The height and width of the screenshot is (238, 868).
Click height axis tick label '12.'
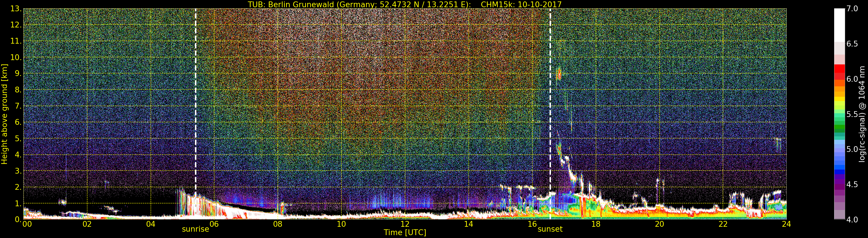coord(16,25)
